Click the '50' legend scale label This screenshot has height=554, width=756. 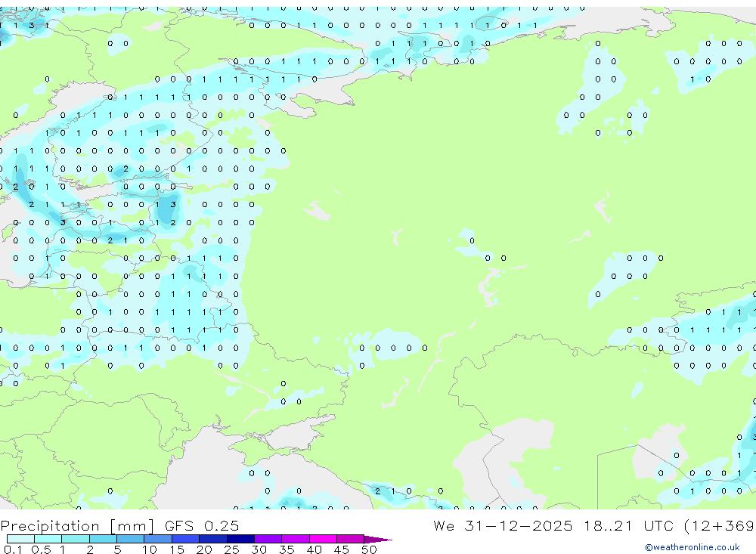(x=369, y=549)
